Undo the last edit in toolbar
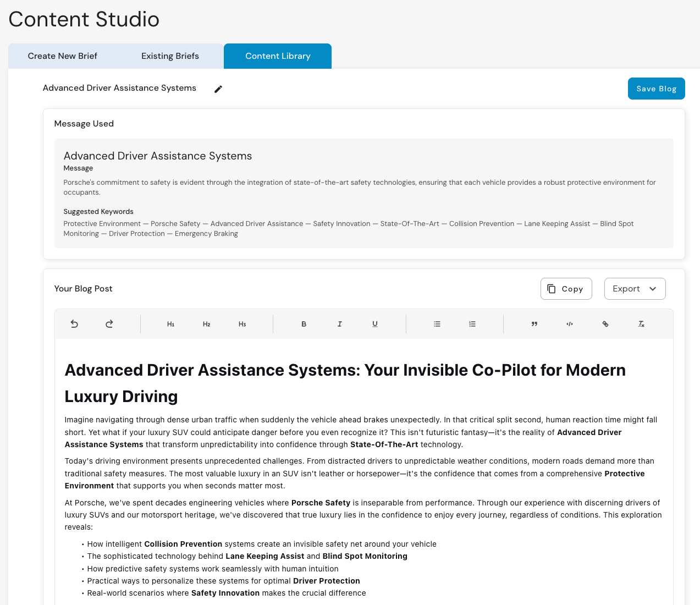The height and width of the screenshot is (605, 700). [74, 324]
